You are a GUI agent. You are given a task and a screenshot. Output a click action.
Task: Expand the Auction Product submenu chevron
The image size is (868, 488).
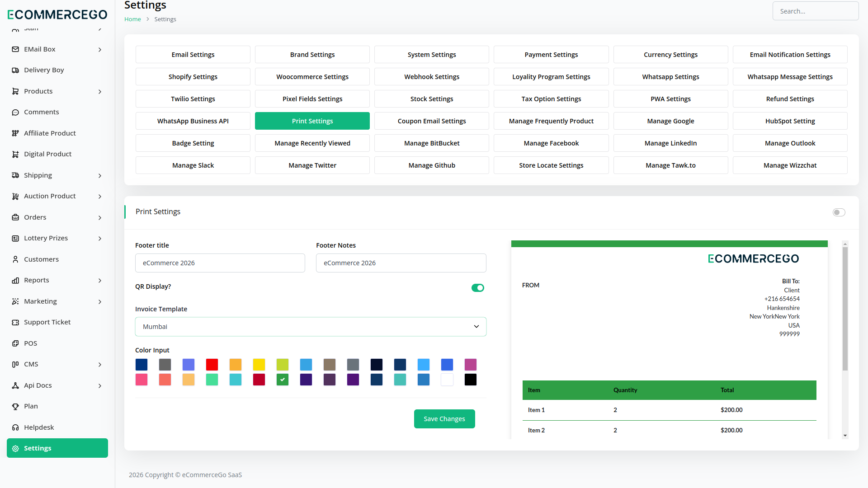pyautogui.click(x=100, y=197)
